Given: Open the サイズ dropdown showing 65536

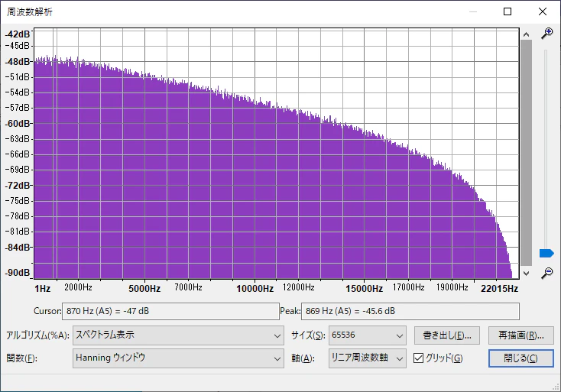Looking at the screenshot, I should pos(368,335).
